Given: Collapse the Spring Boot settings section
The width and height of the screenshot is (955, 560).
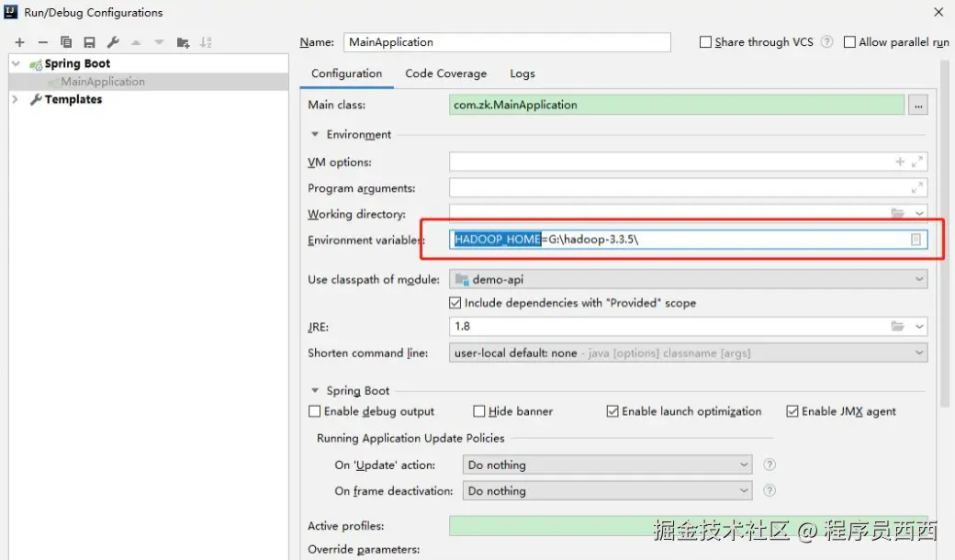Looking at the screenshot, I should [315, 391].
